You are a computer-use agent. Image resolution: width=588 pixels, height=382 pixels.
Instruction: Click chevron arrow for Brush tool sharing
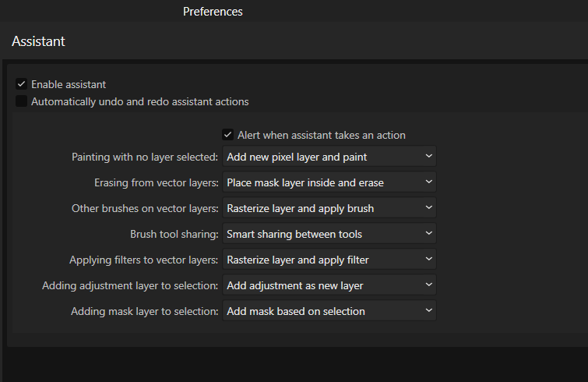tap(428, 233)
